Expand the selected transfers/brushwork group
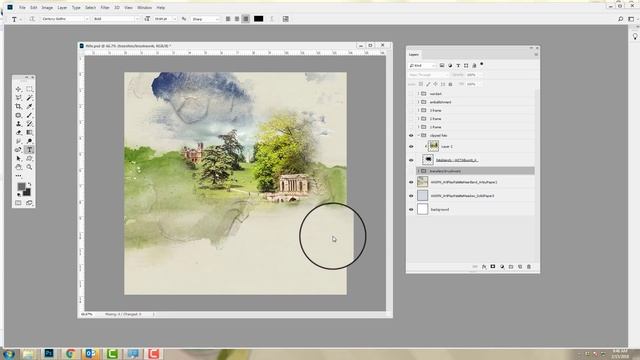The height and width of the screenshot is (360, 640). tap(418, 171)
